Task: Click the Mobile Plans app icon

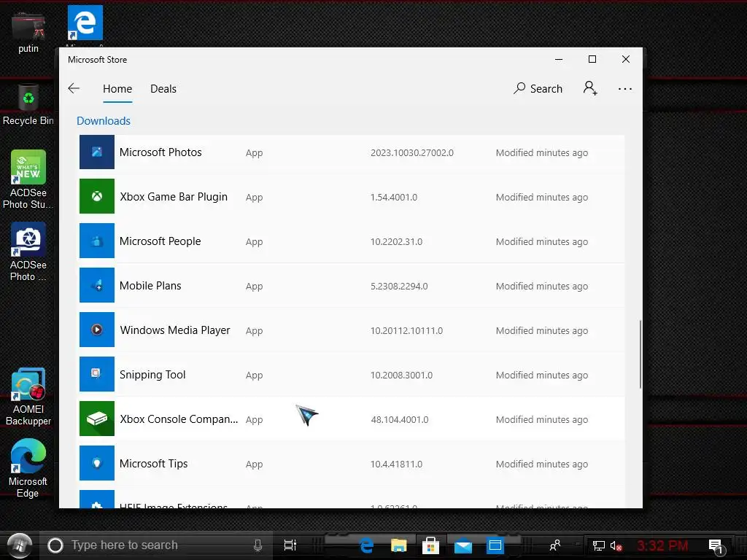Action: pyautogui.click(x=97, y=285)
